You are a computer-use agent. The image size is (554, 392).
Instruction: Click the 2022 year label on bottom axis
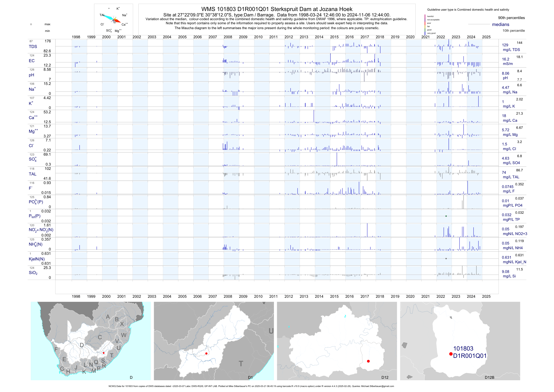pyautogui.click(x=441, y=296)
